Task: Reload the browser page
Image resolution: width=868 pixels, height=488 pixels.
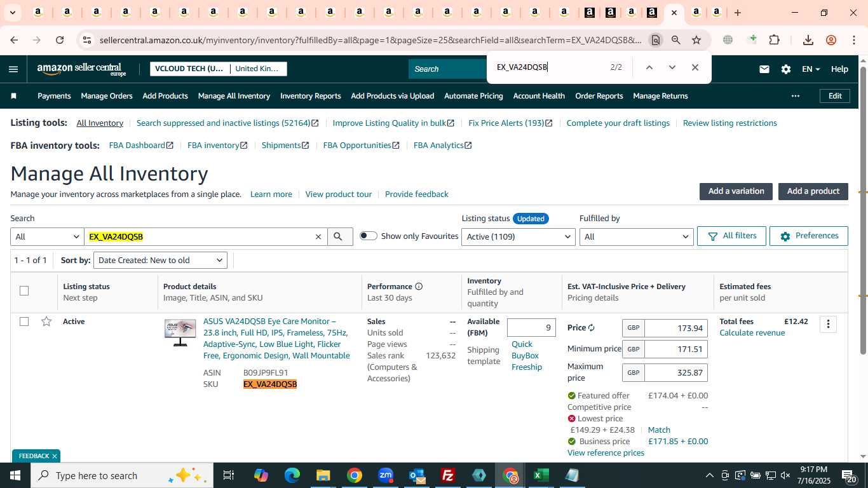Action: [60, 40]
